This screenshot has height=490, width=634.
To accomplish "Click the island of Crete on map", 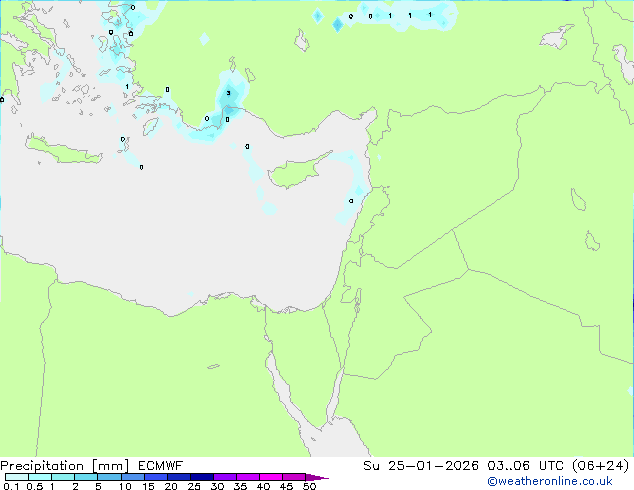I will 63,150.
